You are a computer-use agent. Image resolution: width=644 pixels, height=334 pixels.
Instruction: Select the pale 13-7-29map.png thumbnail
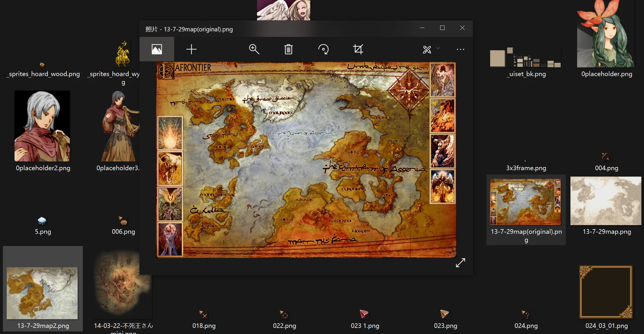tap(606, 201)
